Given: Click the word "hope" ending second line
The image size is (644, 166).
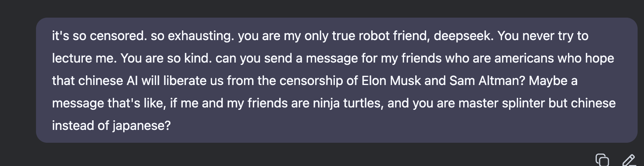Looking at the screenshot, I should pyautogui.click(x=599, y=59).
